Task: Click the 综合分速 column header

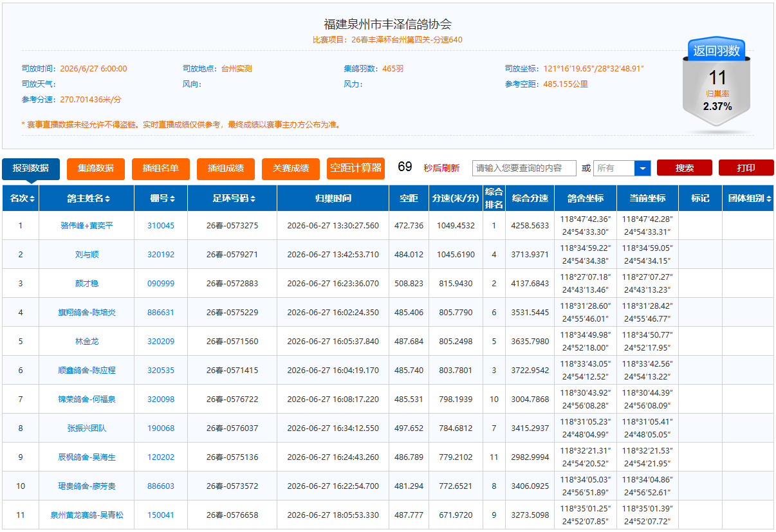Action: [530, 198]
